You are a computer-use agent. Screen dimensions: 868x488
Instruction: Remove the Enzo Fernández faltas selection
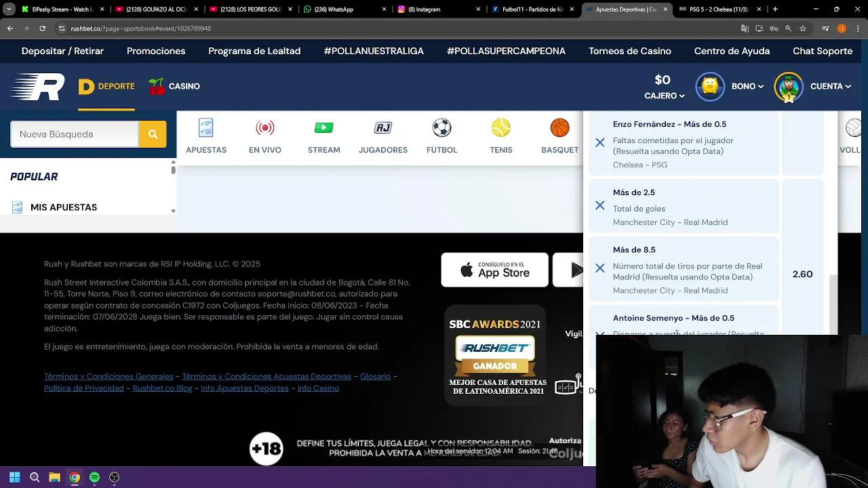pos(600,143)
